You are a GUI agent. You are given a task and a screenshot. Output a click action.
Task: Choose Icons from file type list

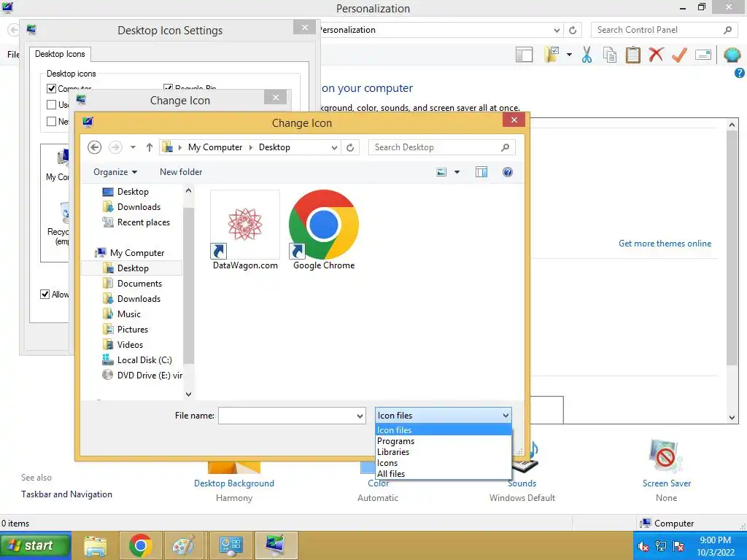click(x=443, y=463)
